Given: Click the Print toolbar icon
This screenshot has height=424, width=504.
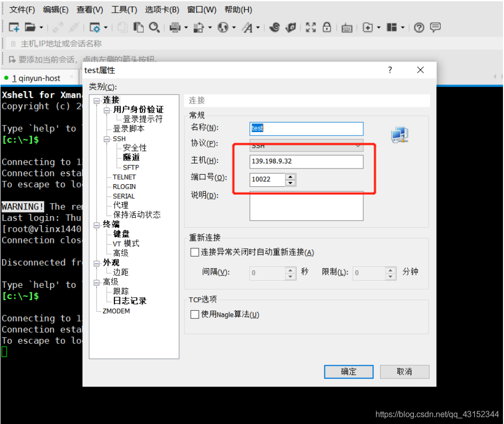Looking at the screenshot, I should pyautogui.click(x=175, y=28).
